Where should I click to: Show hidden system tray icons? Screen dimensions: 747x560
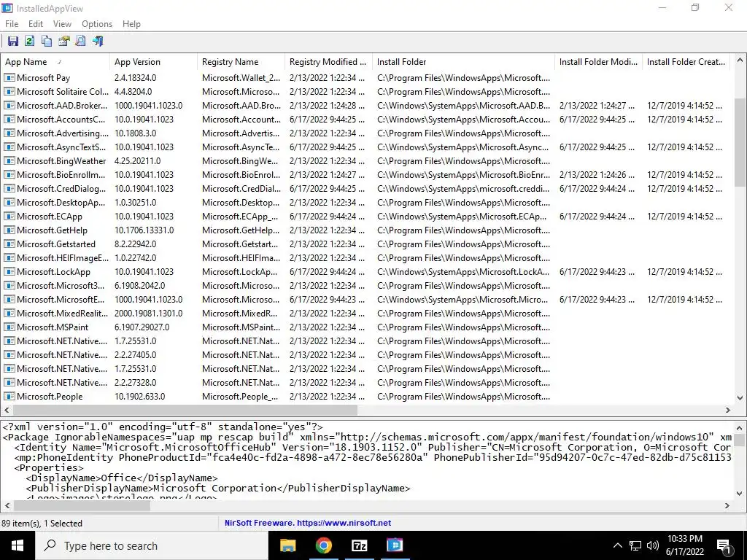(617, 545)
